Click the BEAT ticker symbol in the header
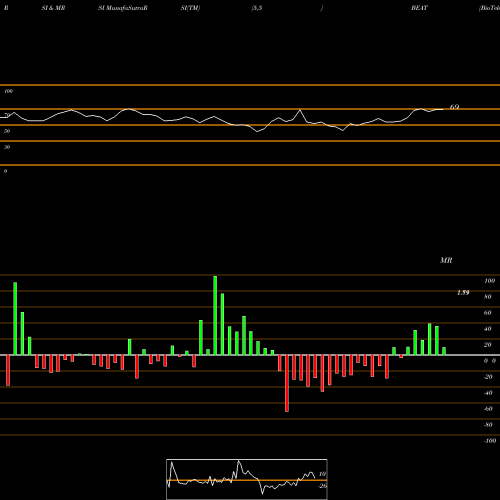500x500 pixels. (x=419, y=8)
